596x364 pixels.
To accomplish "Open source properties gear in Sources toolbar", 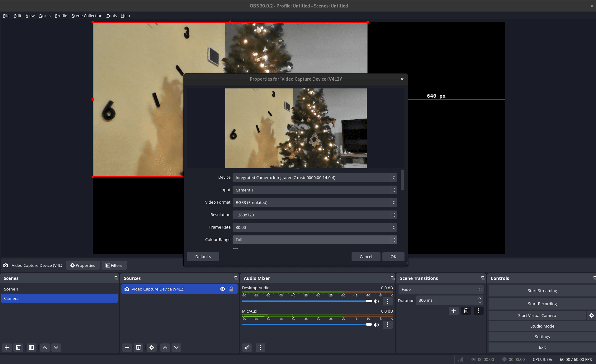I will [x=152, y=347].
